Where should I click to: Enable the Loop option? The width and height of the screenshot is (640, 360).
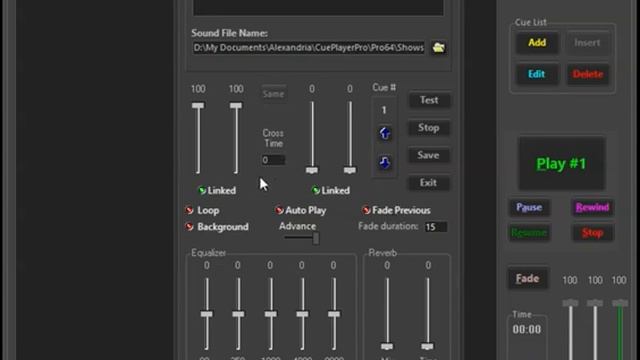(189, 210)
